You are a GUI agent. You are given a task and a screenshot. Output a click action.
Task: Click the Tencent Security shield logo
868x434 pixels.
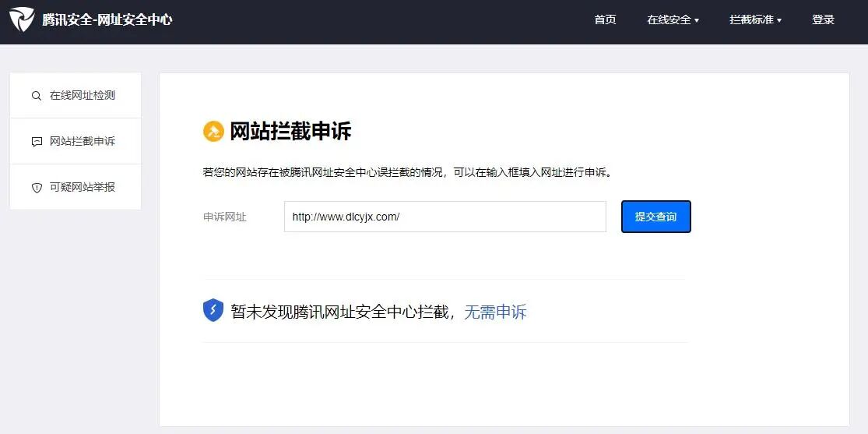[22, 19]
